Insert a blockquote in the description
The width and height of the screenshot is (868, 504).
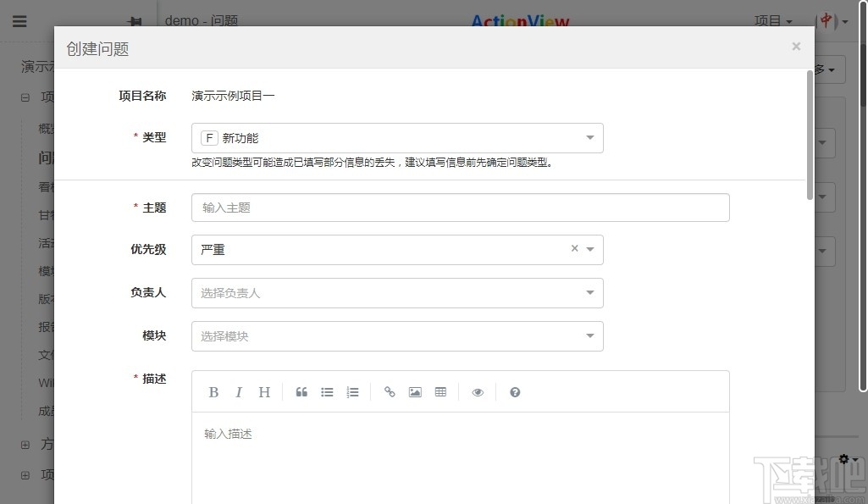(301, 391)
